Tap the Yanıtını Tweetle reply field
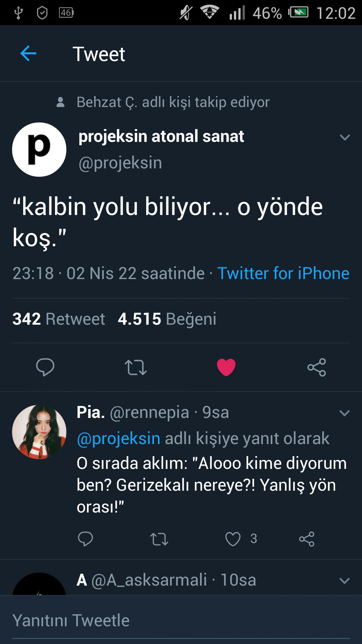 (181, 621)
